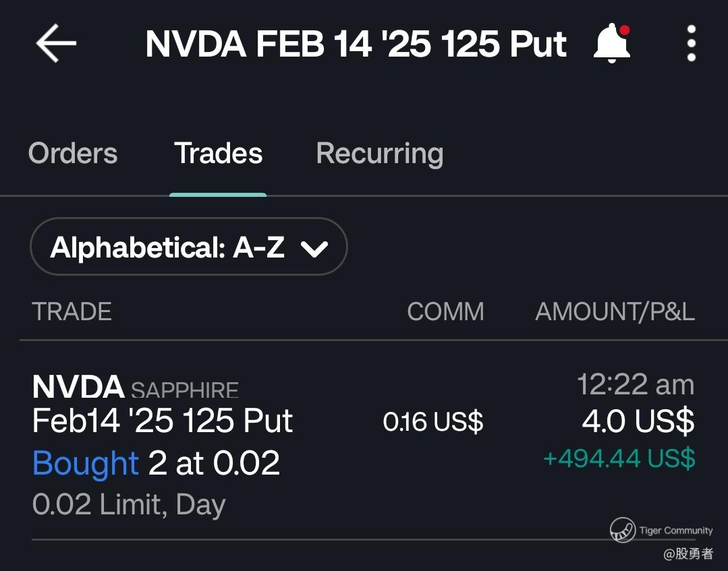Tap the NVDA FEB 14 '25 125 Put title

click(x=356, y=44)
